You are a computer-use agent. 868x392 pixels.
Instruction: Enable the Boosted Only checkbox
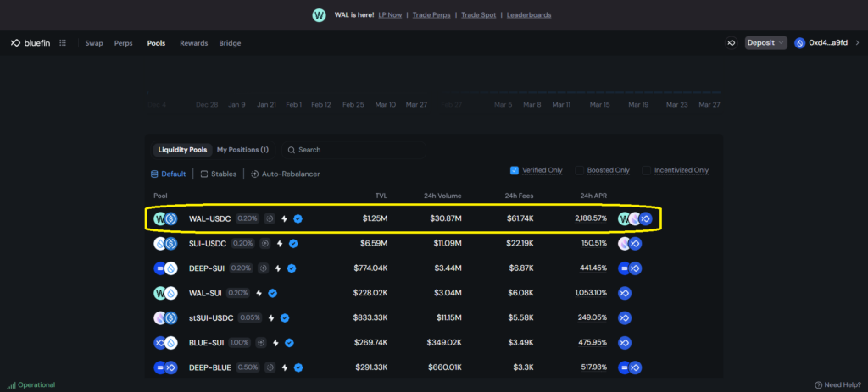pos(581,170)
